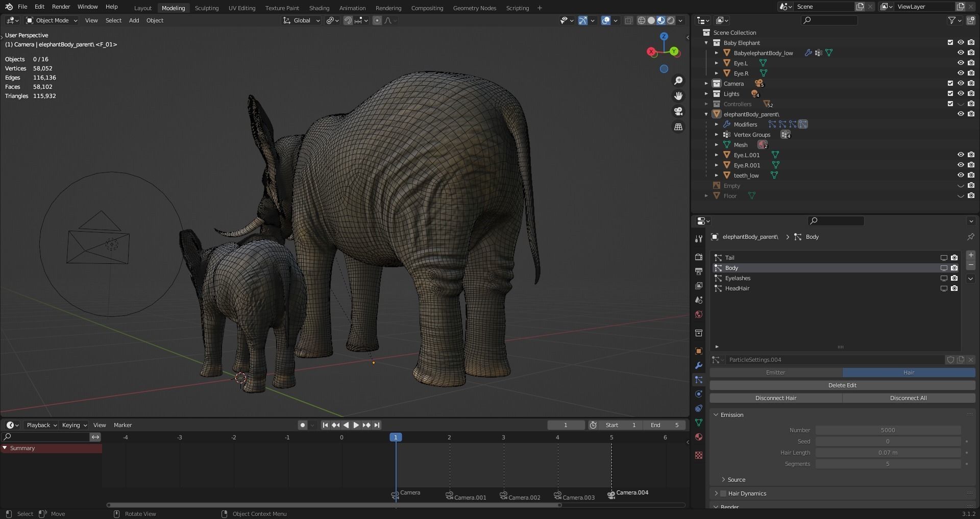Toggle X-ray mode in the viewport header
Viewport: 980px width, 519px height.
pos(629,20)
